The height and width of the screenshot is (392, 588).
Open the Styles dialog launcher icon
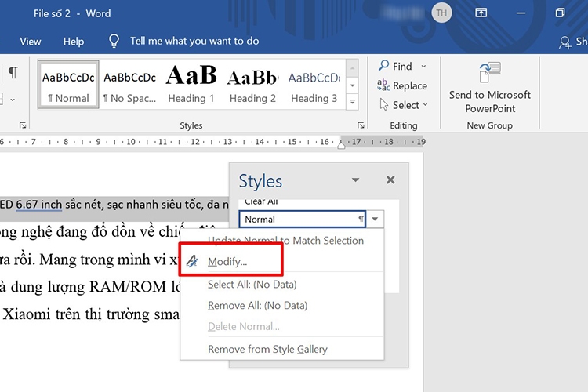(361, 125)
